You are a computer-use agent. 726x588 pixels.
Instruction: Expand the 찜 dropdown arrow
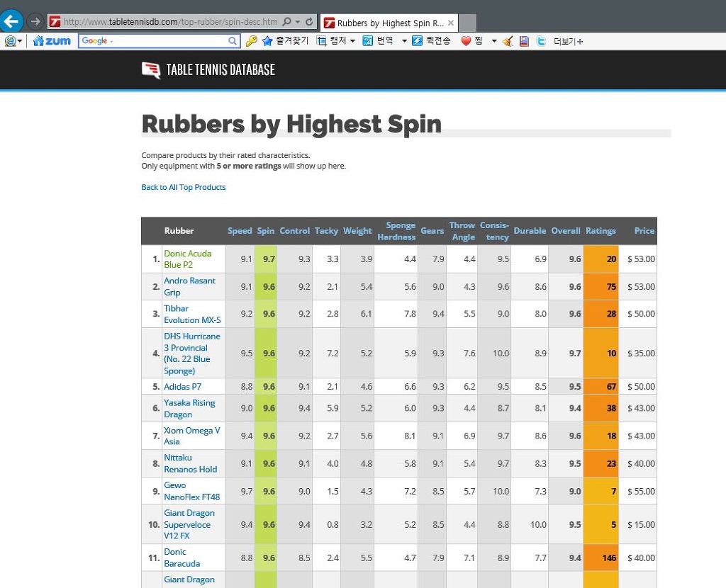(x=494, y=41)
